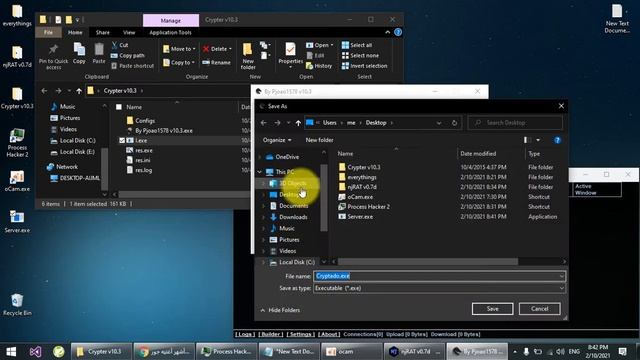The height and width of the screenshot is (360, 640).
Task: Open the Application Tools tab
Action: 170,32
